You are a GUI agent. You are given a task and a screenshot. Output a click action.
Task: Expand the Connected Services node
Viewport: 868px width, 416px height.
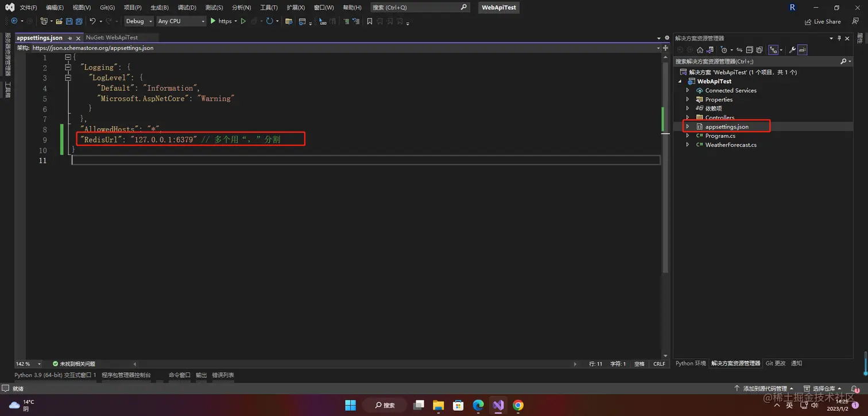688,90
